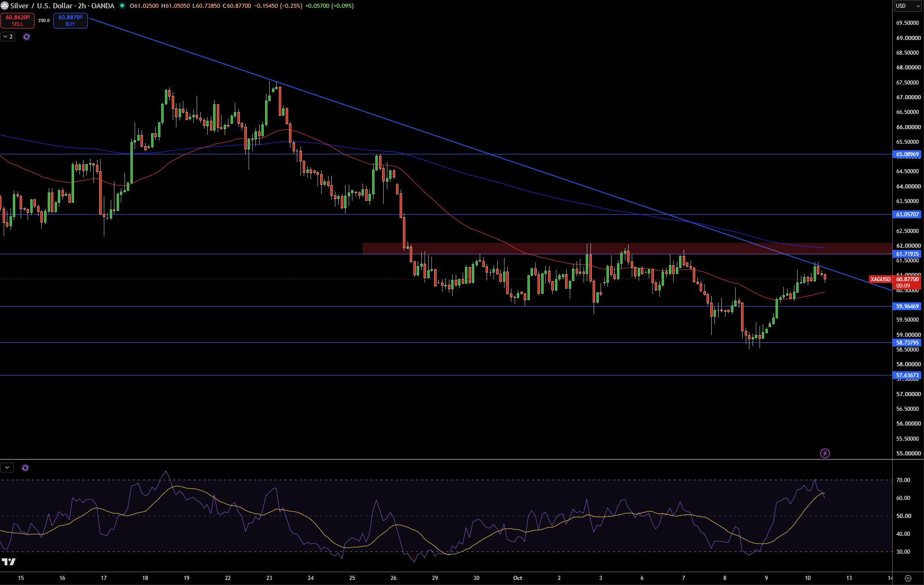Click the red SELL price button

[x=17, y=20]
